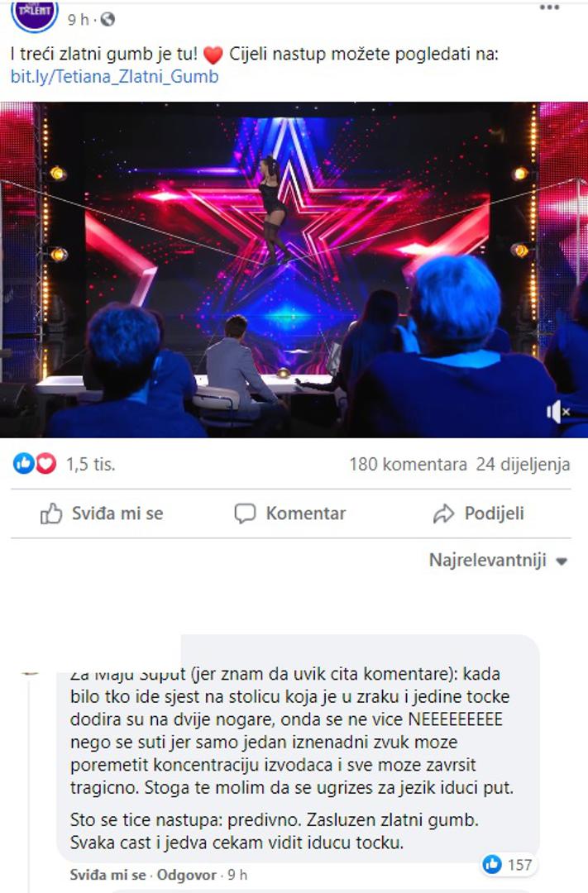Click the public globe privacy icon
Screen dimensions: 588x893
pyautogui.click(x=108, y=19)
